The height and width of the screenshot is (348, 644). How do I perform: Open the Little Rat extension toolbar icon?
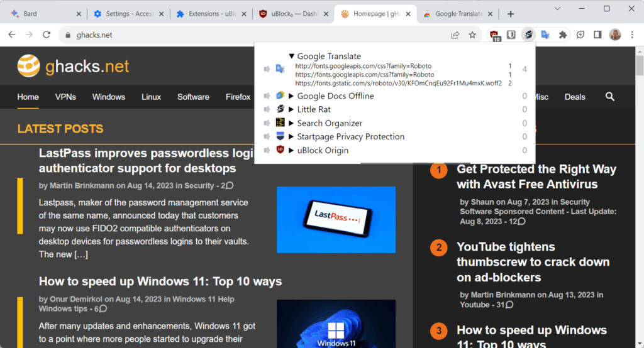pyautogui.click(x=528, y=35)
